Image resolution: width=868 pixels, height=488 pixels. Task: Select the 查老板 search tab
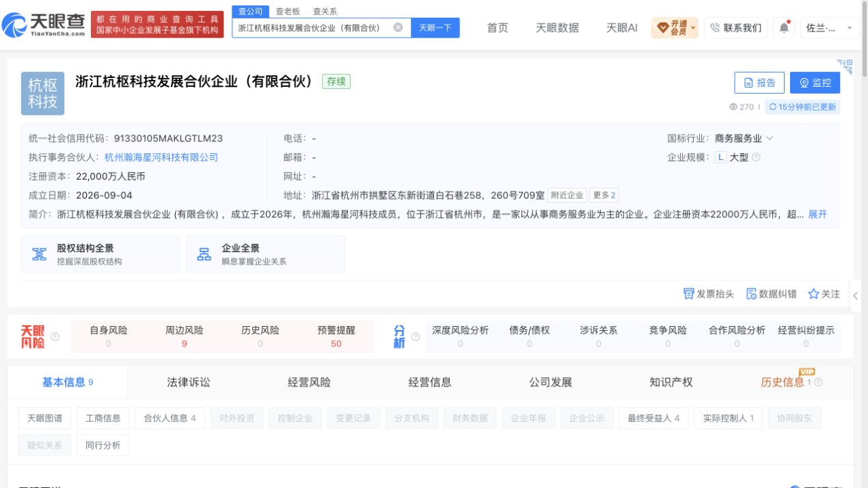coord(288,12)
